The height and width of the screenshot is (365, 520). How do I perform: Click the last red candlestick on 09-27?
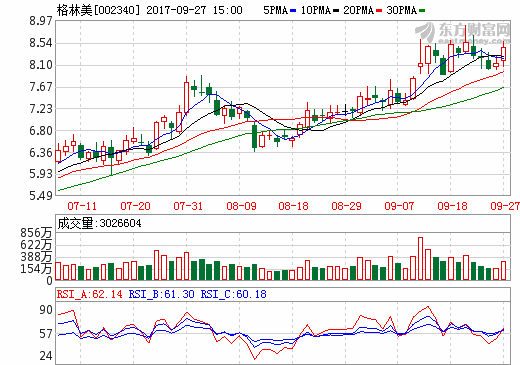(503, 54)
